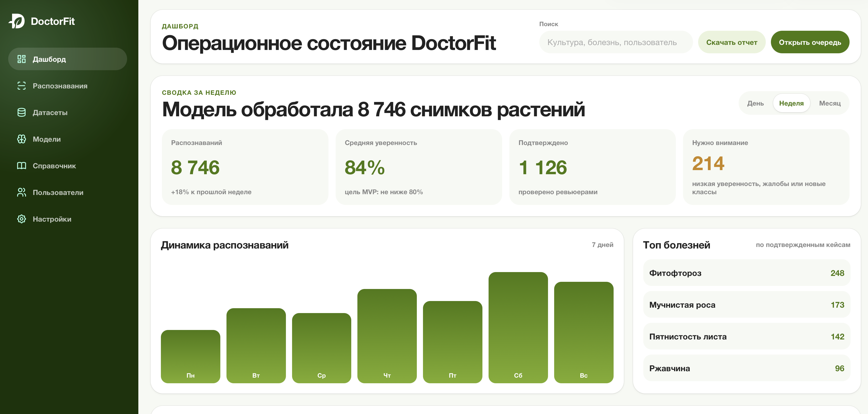The width and height of the screenshot is (868, 414).
Task: Click the по подтвержденным кейсам label
Action: (803, 245)
